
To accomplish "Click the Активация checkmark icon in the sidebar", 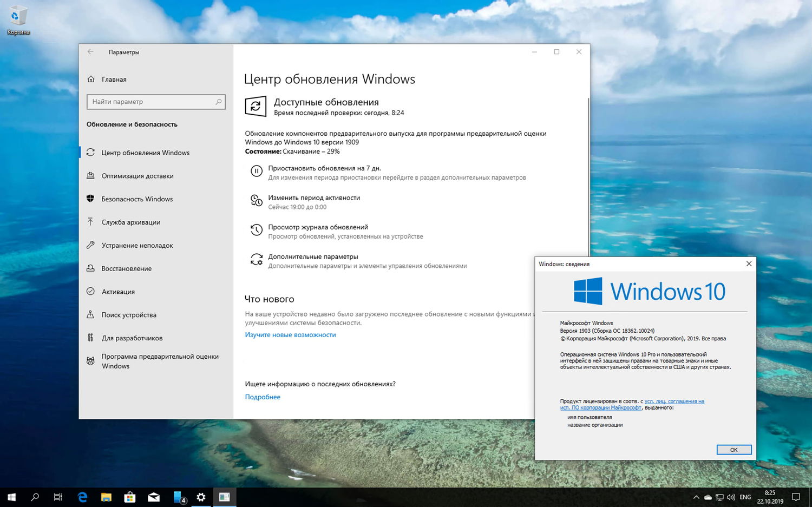I will (x=90, y=292).
